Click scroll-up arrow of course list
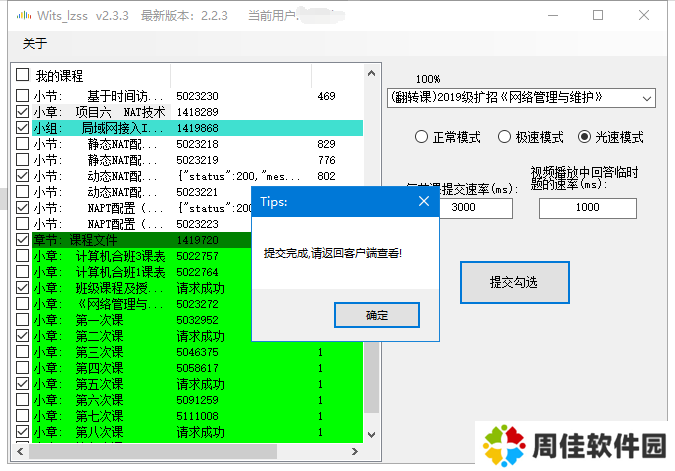The image size is (675, 471). tap(372, 74)
